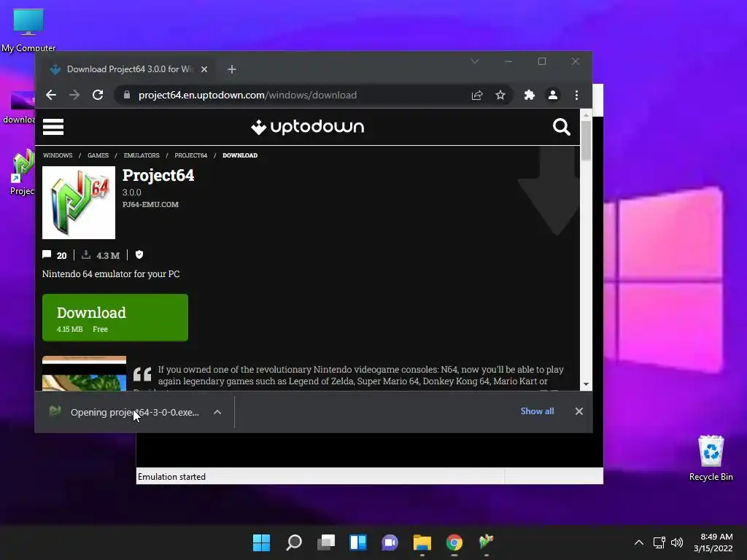This screenshot has height=560, width=747.
Task: Click the project64-3-0-0.exe download item
Action: tap(125, 412)
